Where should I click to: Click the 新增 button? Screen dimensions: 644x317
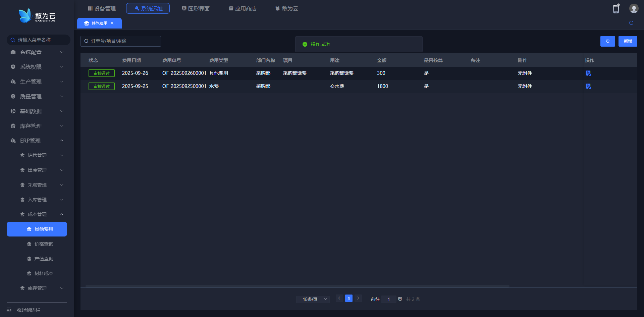coord(628,41)
